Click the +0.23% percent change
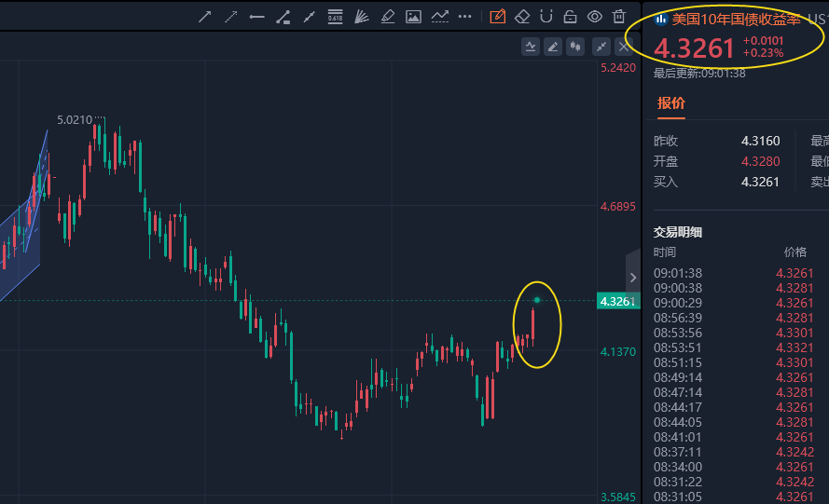This screenshot has width=829, height=504. [763, 53]
